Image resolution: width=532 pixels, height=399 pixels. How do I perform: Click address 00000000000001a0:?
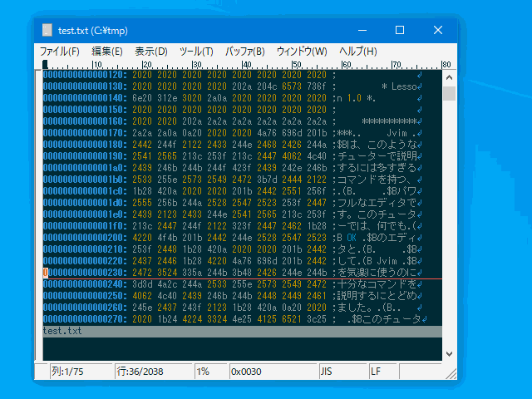pyautogui.click(x=85, y=168)
